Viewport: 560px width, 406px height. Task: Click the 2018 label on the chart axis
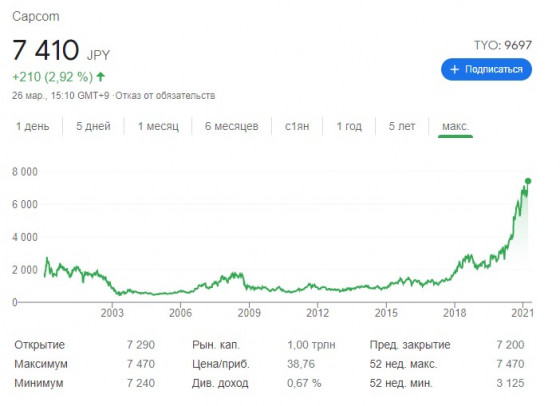pyautogui.click(x=455, y=313)
